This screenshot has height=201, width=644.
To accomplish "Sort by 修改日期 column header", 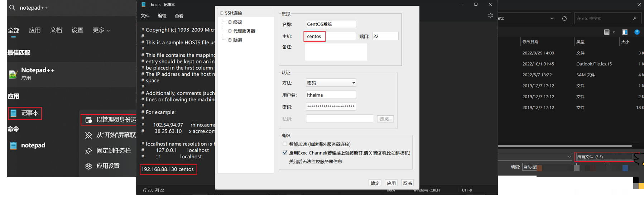I will pos(530,42).
